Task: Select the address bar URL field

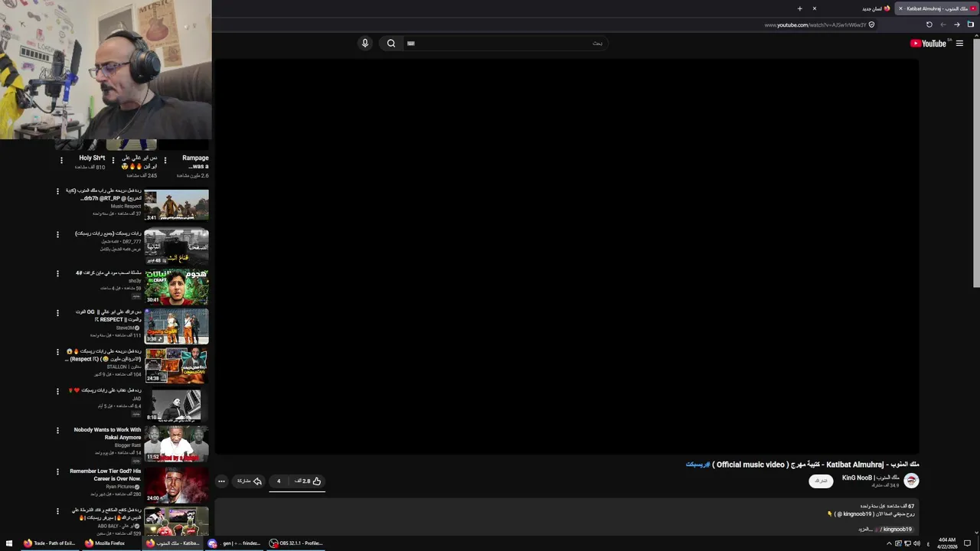Action: pyautogui.click(x=815, y=24)
